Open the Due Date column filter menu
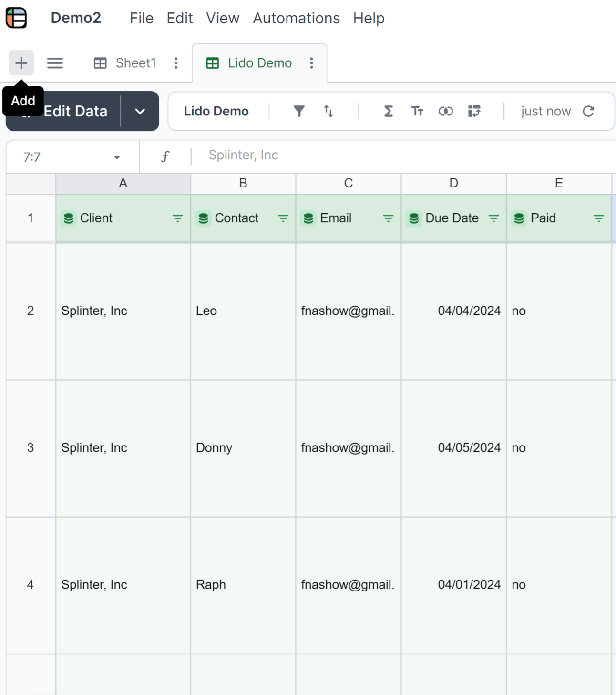Screen dimensions: 616x695 (493, 218)
